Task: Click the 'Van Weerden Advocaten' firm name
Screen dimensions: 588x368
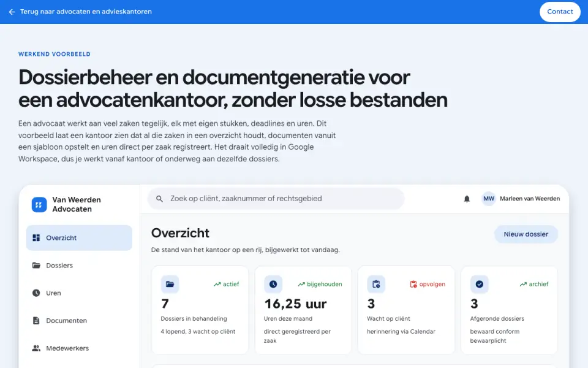Action: [x=77, y=205]
